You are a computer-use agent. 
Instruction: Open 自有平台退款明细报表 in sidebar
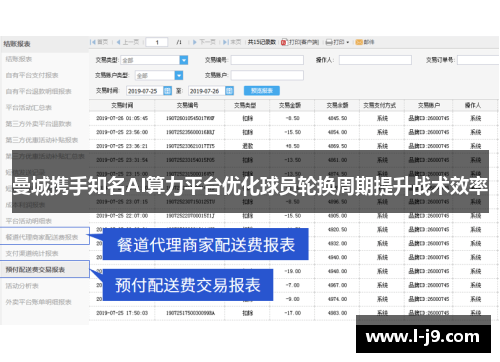click(38, 91)
